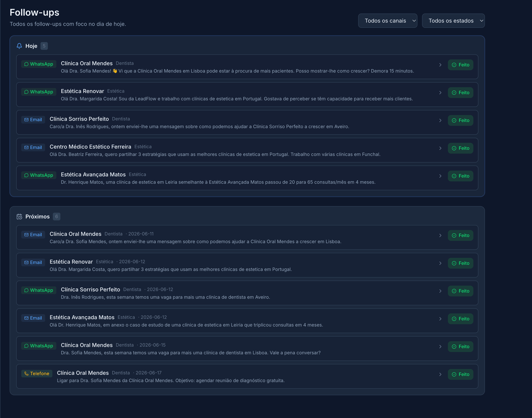Screen dimensions: 532x418
Task: Click message about caso de estudo em anexo
Action: 186,325
